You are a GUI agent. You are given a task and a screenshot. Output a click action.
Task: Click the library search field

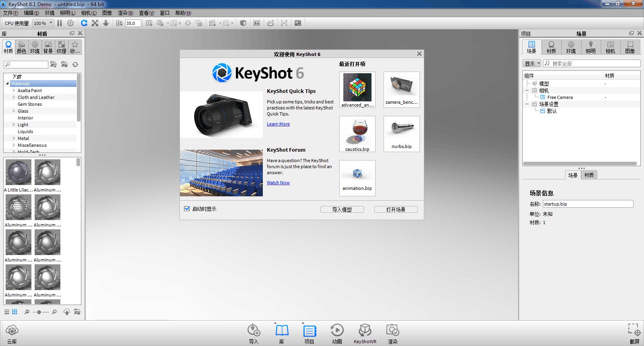(x=26, y=64)
